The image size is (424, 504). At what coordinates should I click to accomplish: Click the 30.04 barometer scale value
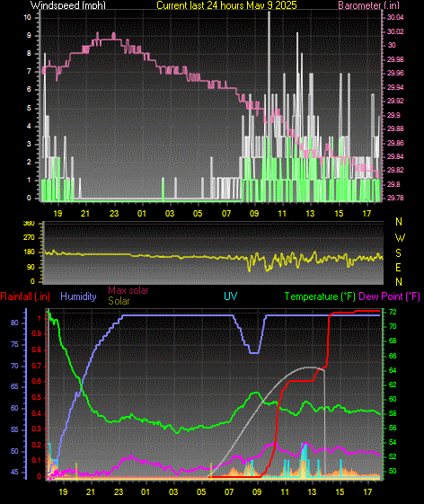coord(395,17)
